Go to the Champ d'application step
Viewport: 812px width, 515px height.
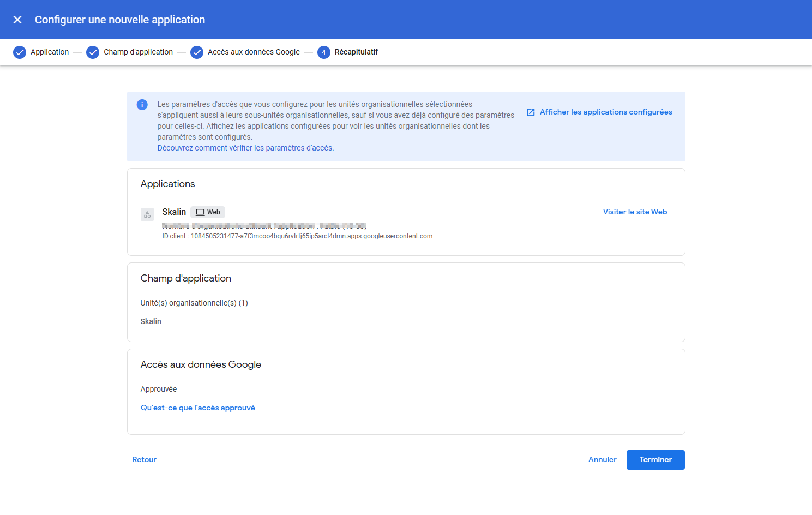point(138,52)
